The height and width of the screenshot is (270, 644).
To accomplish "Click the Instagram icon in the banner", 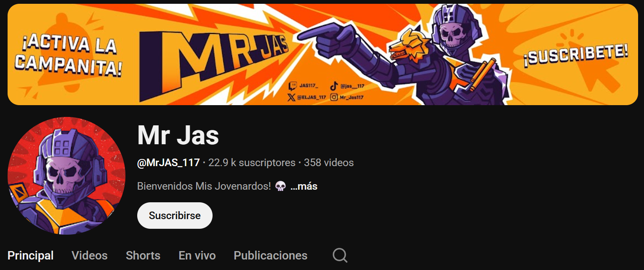I will tap(334, 98).
